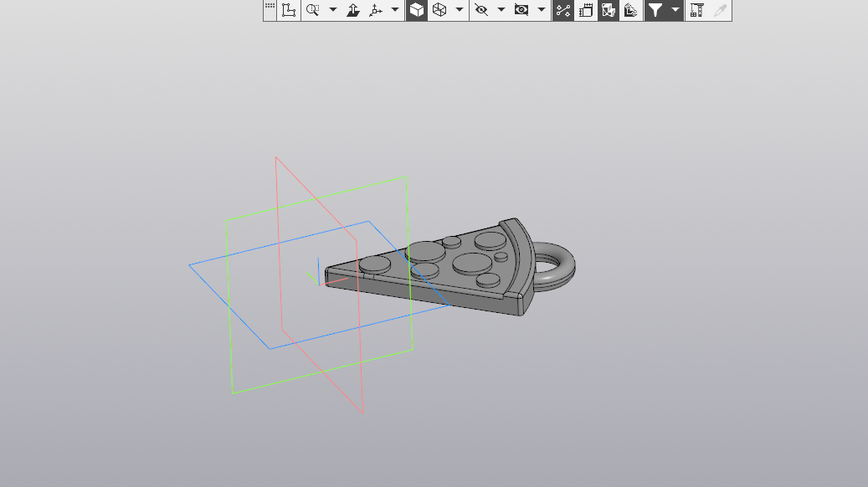
Task: Toggle the constraints nodes display icon
Action: click(x=563, y=10)
